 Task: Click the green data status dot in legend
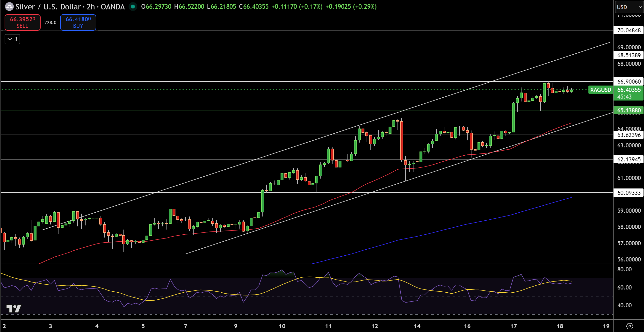(133, 7)
